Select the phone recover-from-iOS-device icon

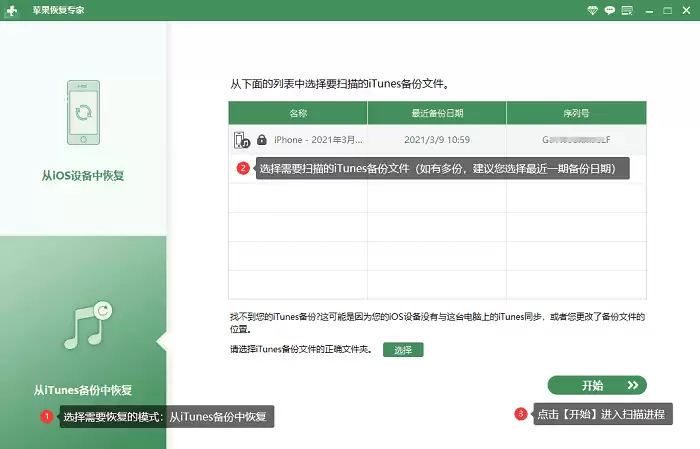coord(83,112)
